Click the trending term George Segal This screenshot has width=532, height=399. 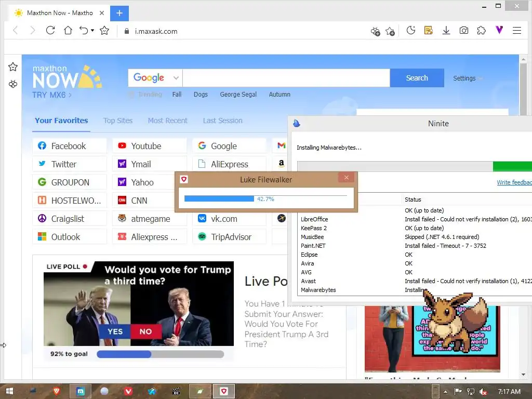(238, 95)
